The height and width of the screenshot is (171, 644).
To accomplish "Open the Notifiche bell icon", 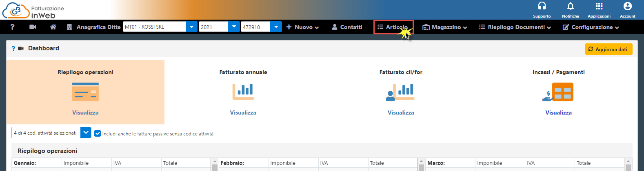I will click(570, 7).
